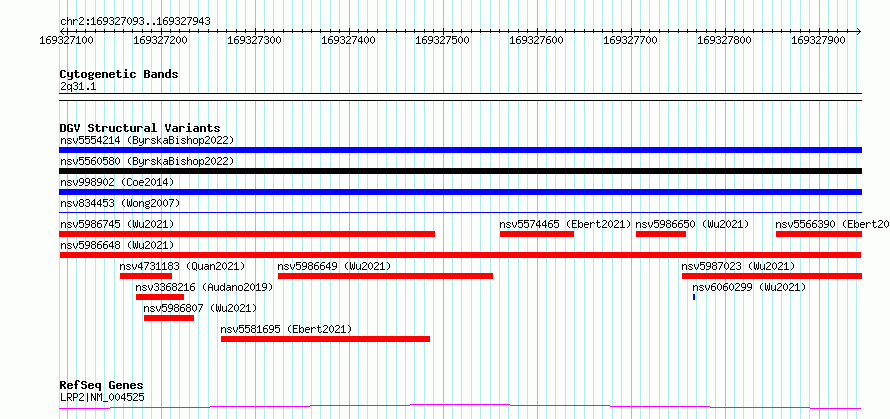Open variant label nsv6060299 (Wu2021)
Image resolution: width=890 pixels, height=419 pixels.
(749, 287)
